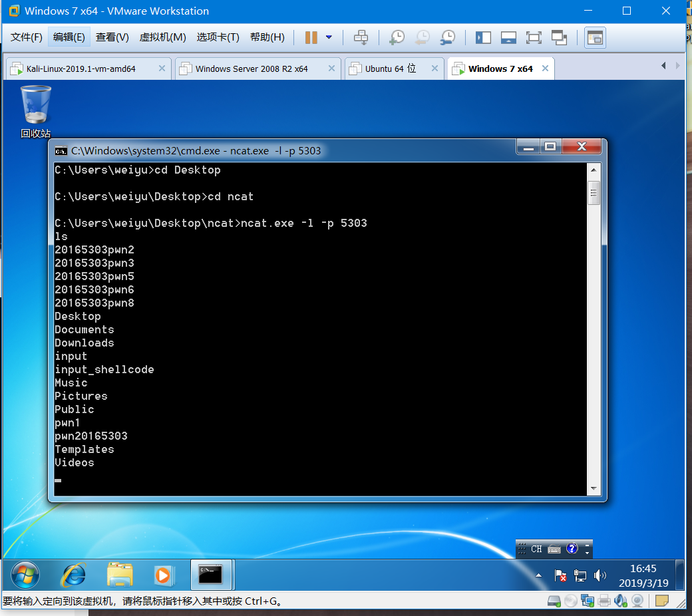692x616 pixels.
Task: Launch Internet Explorer from taskbar
Action: click(x=74, y=575)
